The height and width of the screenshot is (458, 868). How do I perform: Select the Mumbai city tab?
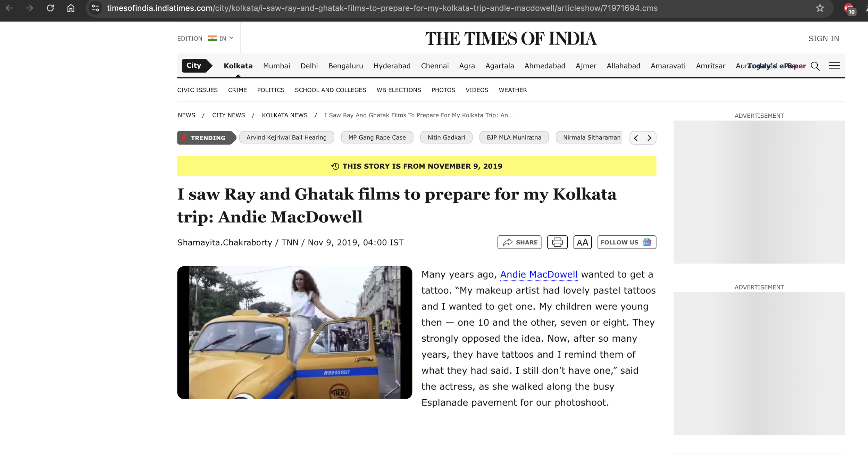coord(276,66)
